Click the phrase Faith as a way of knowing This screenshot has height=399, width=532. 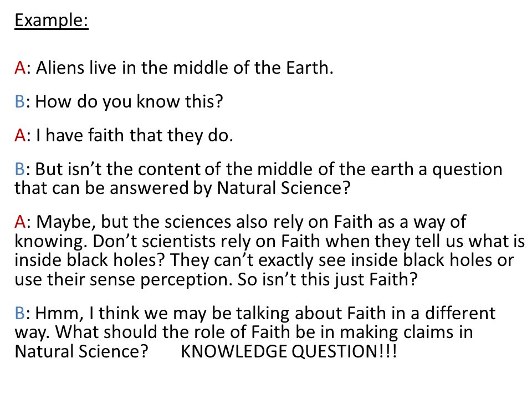coord(400,222)
